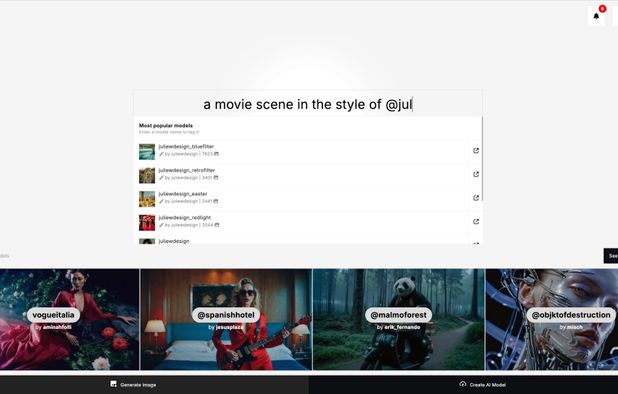Click the cloud upload icon on Create AI Model
Image resolution: width=618 pixels, height=394 pixels.
[x=463, y=384]
